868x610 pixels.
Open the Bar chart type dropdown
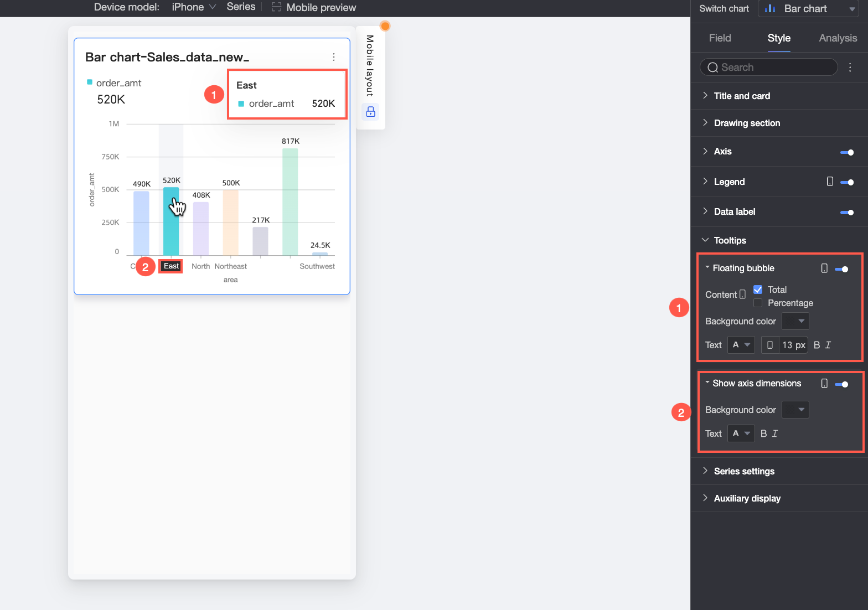click(809, 9)
